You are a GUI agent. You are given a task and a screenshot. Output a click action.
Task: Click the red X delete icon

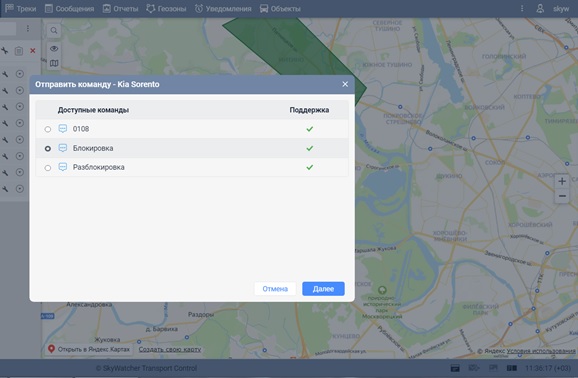[x=33, y=51]
